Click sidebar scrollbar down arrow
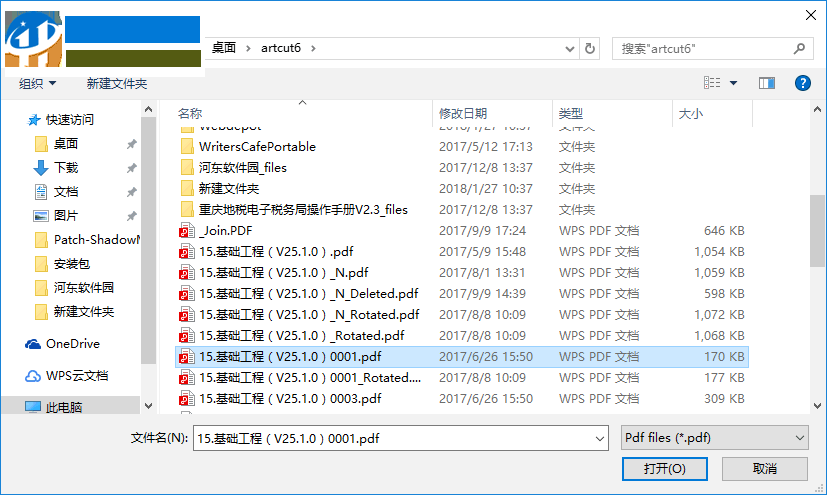The width and height of the screenshot is (827, 495). [148, 406]
